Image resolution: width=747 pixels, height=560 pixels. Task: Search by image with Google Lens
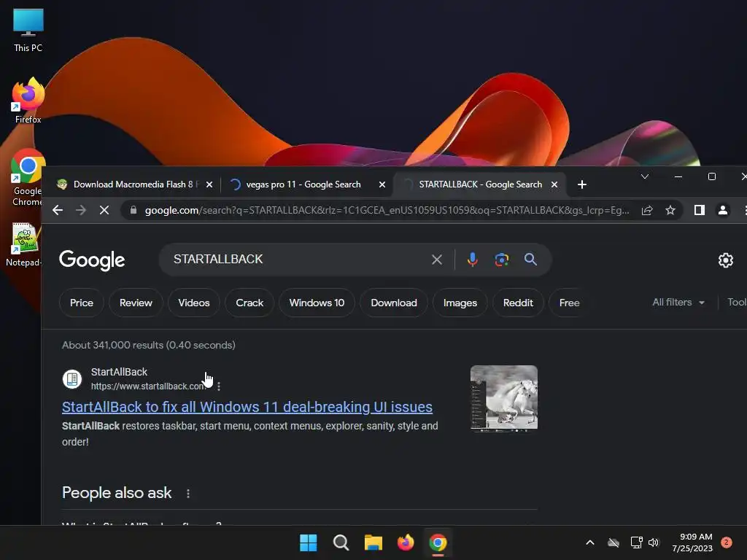point(502,260)
